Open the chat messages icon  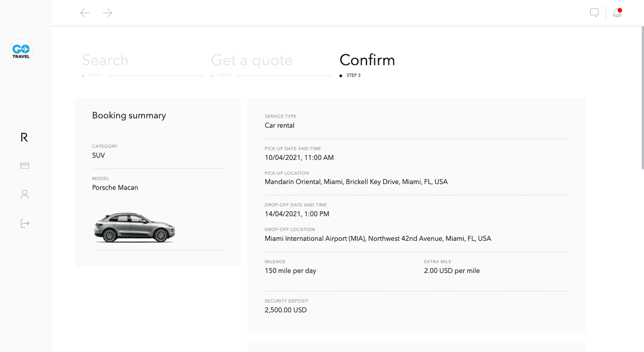click(x=594, y=13)
